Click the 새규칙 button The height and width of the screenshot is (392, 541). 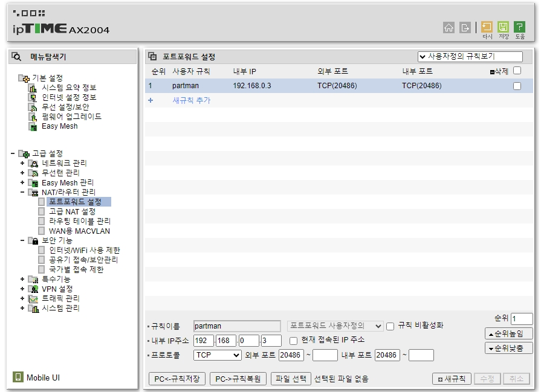coord(452,379)
